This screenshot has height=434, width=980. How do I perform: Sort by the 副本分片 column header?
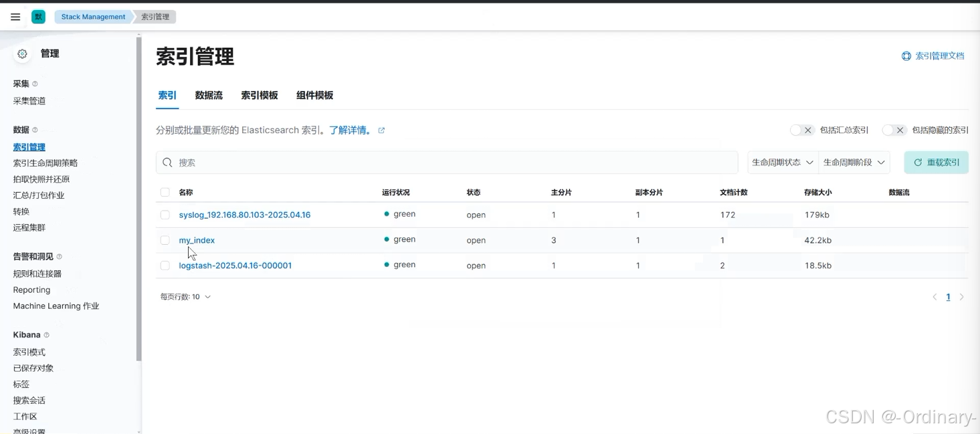pyautogui.click(x=649, y=193)
